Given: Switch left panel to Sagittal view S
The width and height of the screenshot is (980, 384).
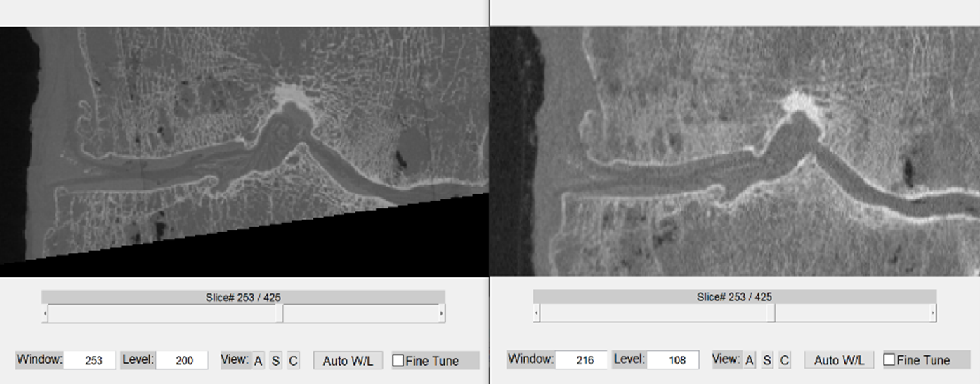Looking at the screenshot, I should 275,361.
